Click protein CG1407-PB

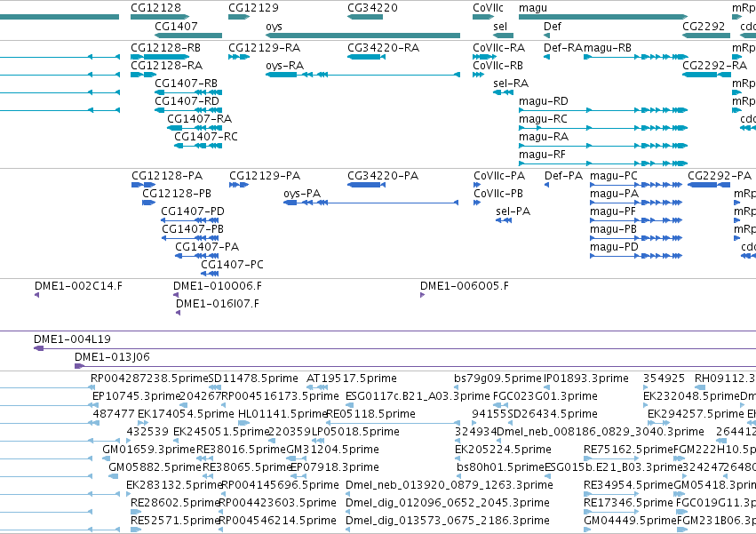pos(193,229)
